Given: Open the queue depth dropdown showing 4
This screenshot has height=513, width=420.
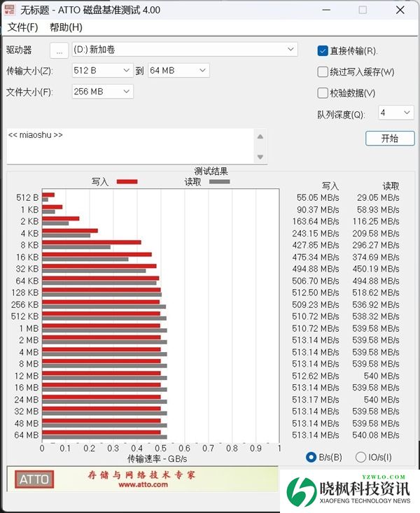Looking at the screenshot, I should [395, 113].
